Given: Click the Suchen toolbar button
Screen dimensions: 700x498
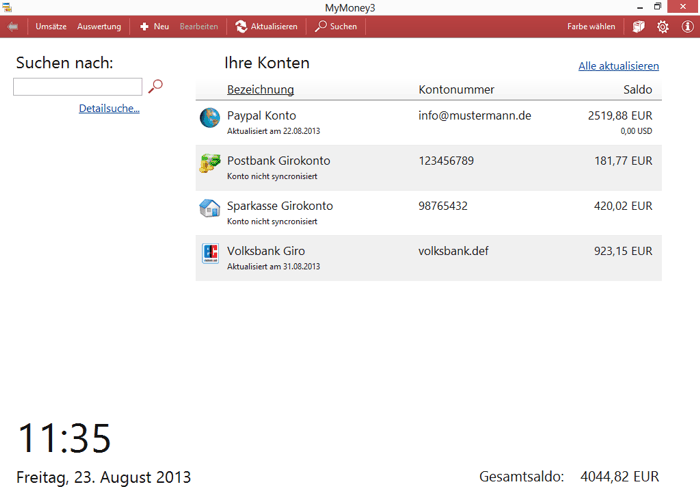Looking at the screenshot, I should pos(336,26).
